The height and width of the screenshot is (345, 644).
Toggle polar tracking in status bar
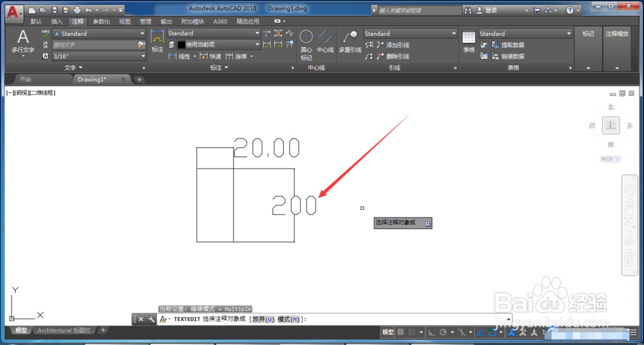coord(443,332)
